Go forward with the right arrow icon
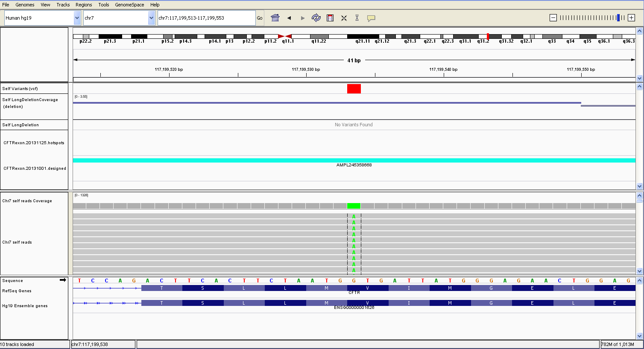The height and width of the screenshot is (349, 644). [303, 18]
